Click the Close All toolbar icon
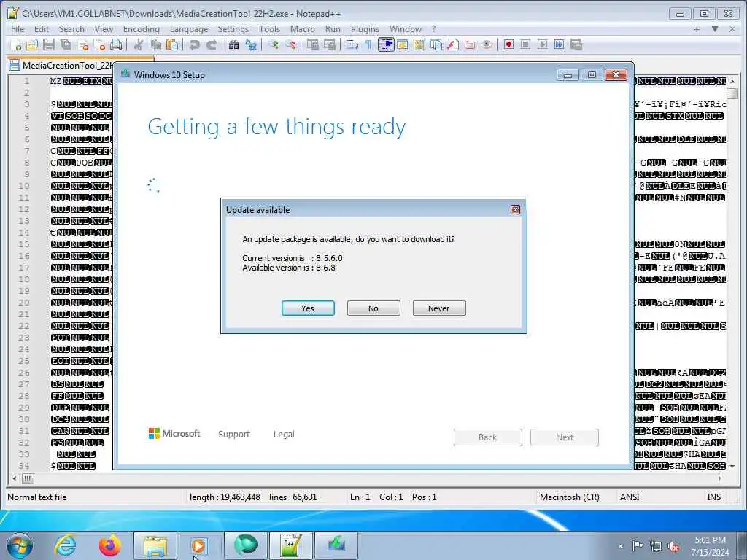The height and width of the screenshot is (560, 747). click(x=99, y=44)
